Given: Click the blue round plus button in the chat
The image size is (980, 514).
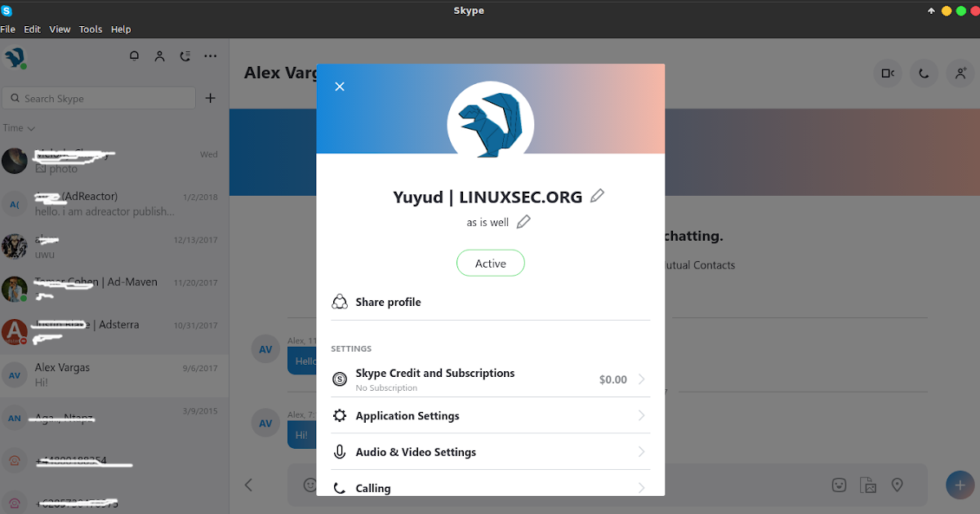Looking at the screenshot, I should pyautogui.click(x=960, y=485).
